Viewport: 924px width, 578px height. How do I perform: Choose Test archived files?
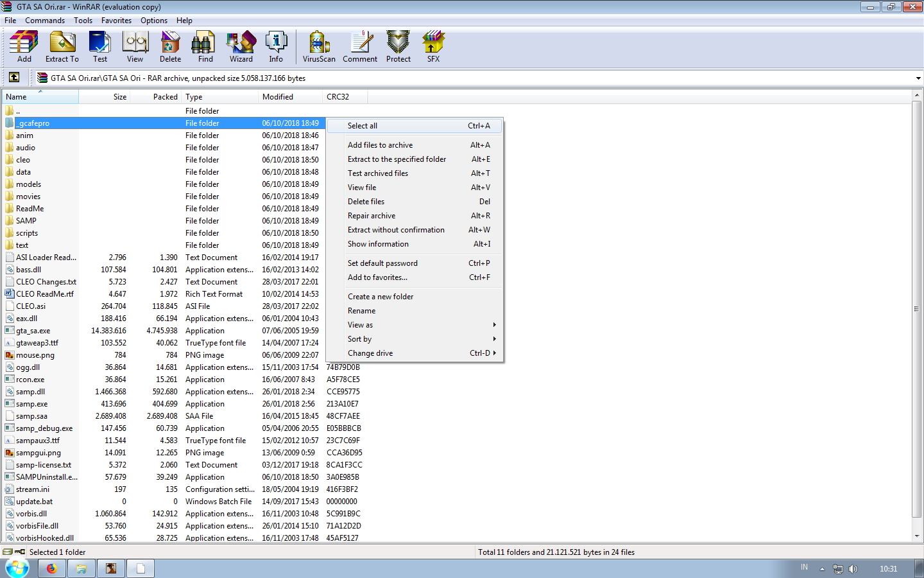pos(415,173)
